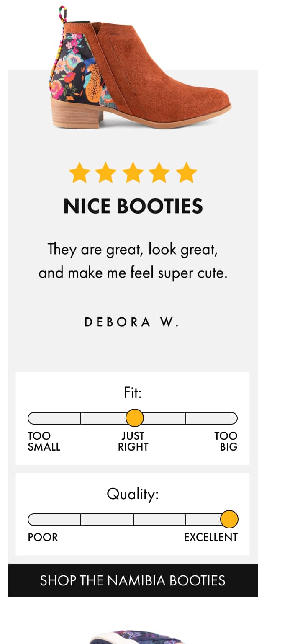The width and height of the screenshot is (308, 644).
Task: Click the third yellow rating star
Action: point(133,173)
